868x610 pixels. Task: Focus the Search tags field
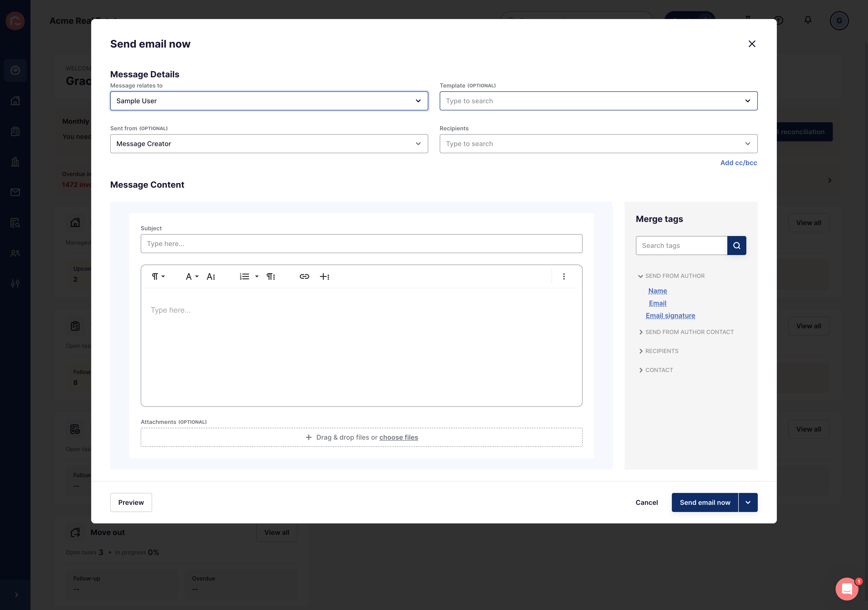click(x=681, y=246)
